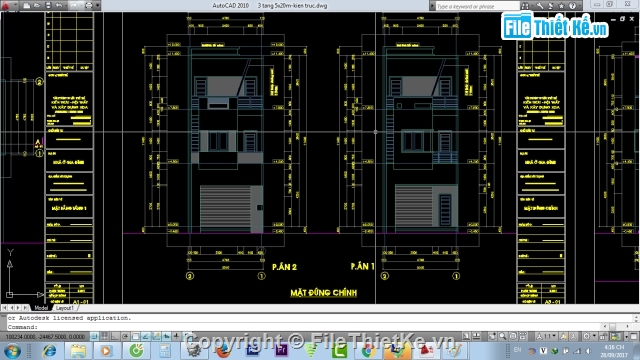Click the Pan hand icon in status bar
640x360 pixels.
pos(492,337)
